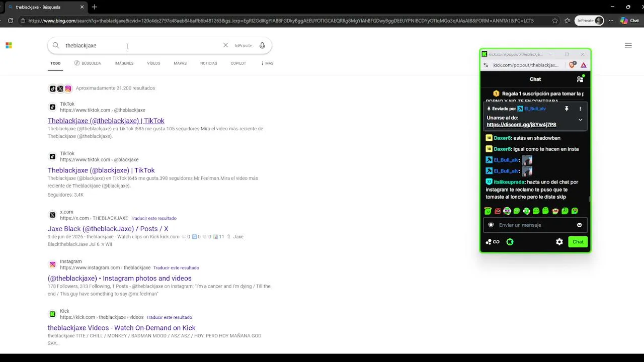Switch to the BÚSQUEDA tab
This screenshot has height=362, width=644.
pos(88,63)
